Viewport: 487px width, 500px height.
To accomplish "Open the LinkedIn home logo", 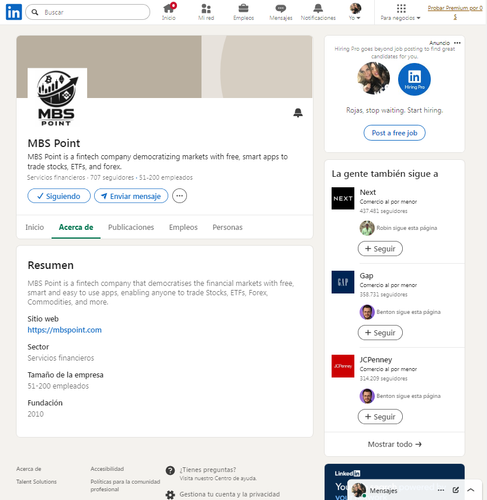I will click(14, 12).
